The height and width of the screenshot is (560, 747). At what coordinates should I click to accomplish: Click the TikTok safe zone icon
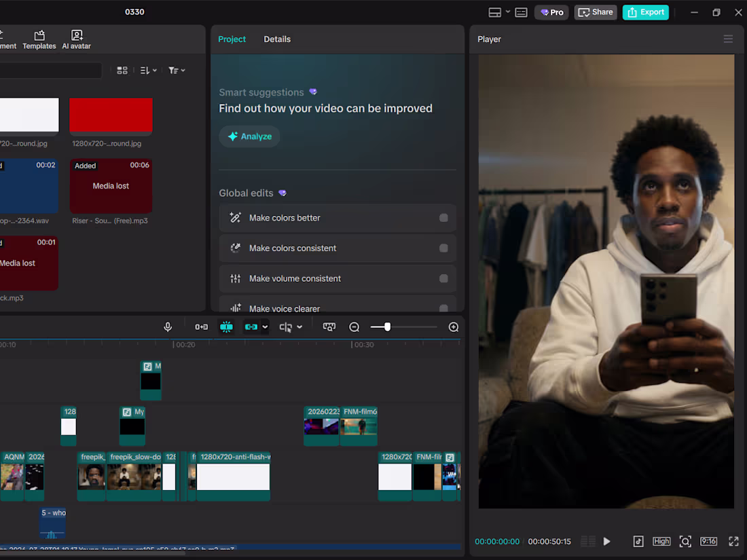pyautogui.click(x=638, y=541)
